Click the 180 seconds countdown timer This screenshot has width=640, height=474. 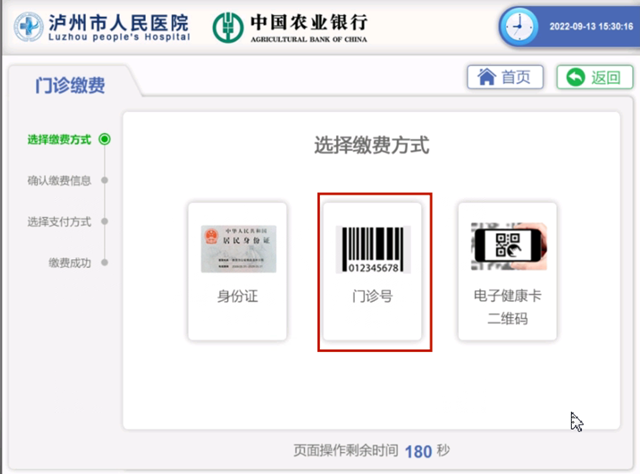[418, 451]
